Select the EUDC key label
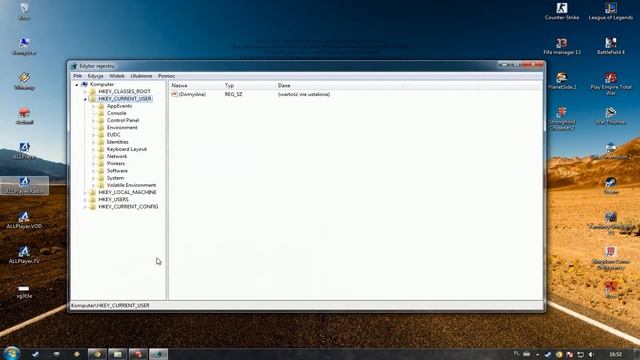 [113, 135]
